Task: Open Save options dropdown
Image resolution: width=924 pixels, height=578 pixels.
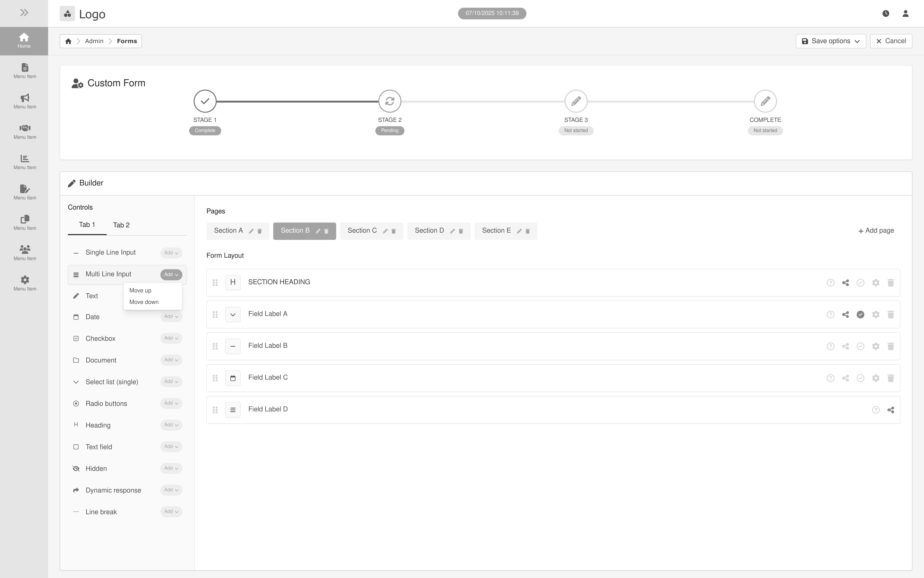Action: (x=830, y=41)
